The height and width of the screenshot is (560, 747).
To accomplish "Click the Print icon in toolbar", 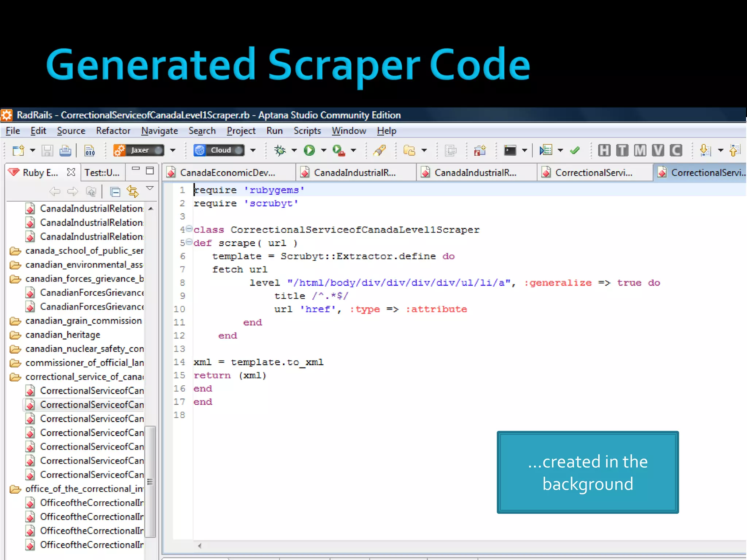I will pyautogui.click(x=65, y=150).
